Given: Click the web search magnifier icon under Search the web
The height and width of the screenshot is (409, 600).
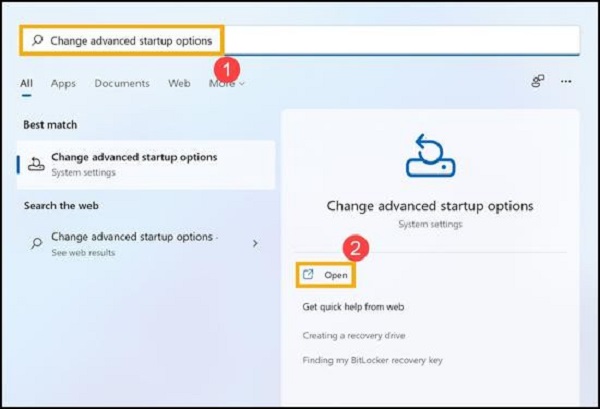Looking at the screenshot, I should pyautogui.click(x=36, y=243).
